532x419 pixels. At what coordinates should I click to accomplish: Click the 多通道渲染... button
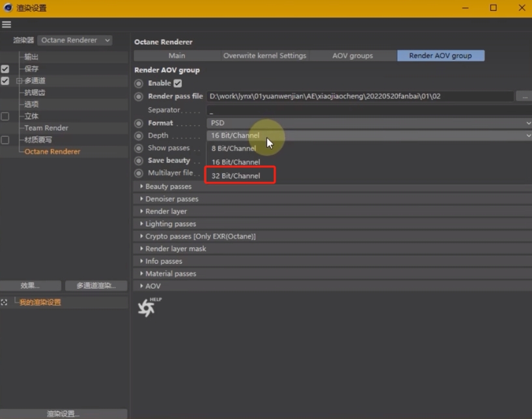[96, 286]
